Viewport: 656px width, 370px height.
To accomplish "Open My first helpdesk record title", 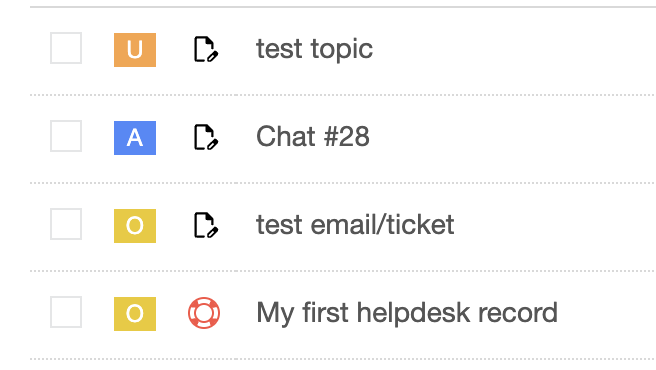I will tap(407, 313).
